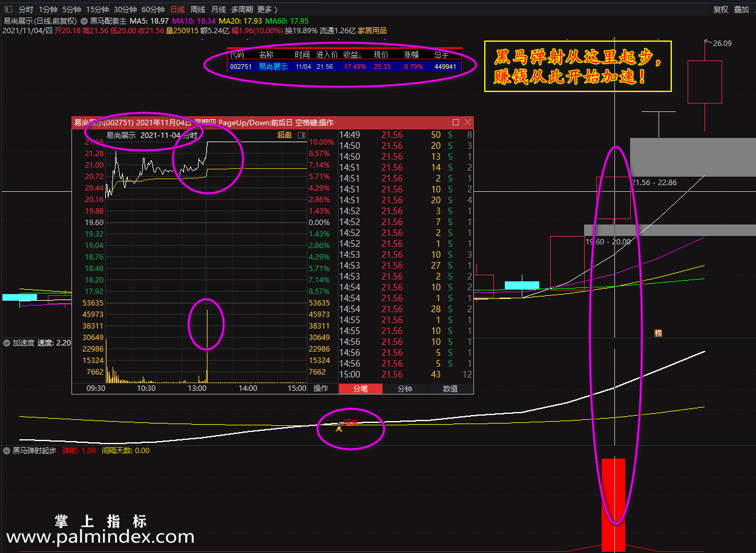756x553 pixels.
Task: Select the 5分钟 period tab
Action: tap(71, 10)
